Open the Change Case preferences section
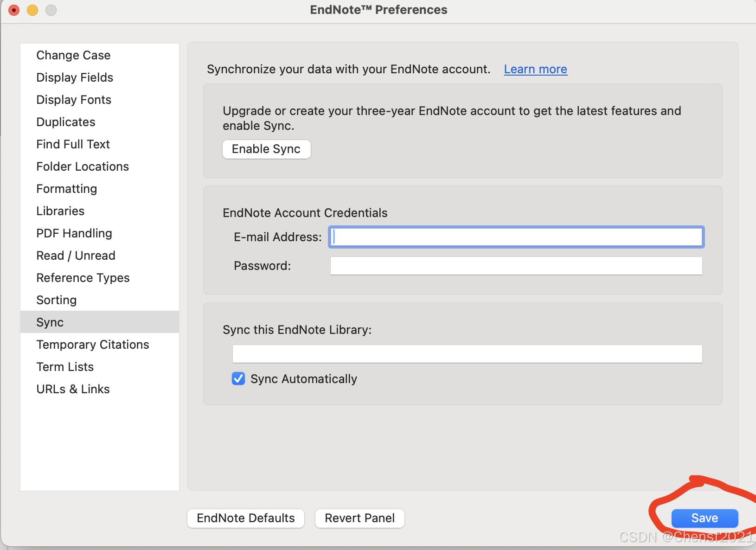The height and width of the screenshot is (550, 756). click(73, 55)
